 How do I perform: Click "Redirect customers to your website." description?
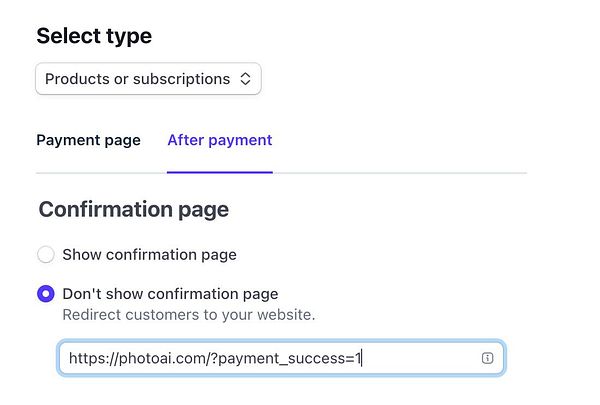(x=188, y=315)
